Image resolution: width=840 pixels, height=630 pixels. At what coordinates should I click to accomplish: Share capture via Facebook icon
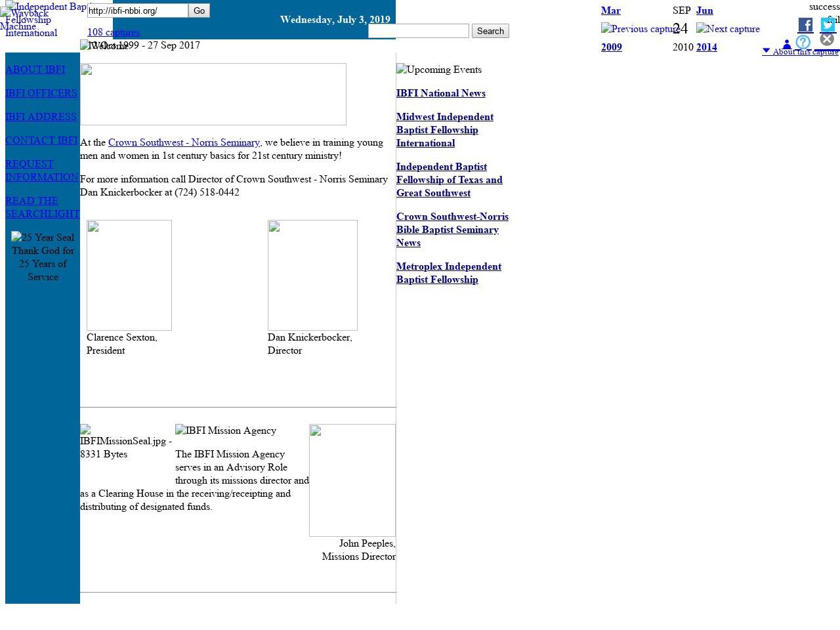805,25
